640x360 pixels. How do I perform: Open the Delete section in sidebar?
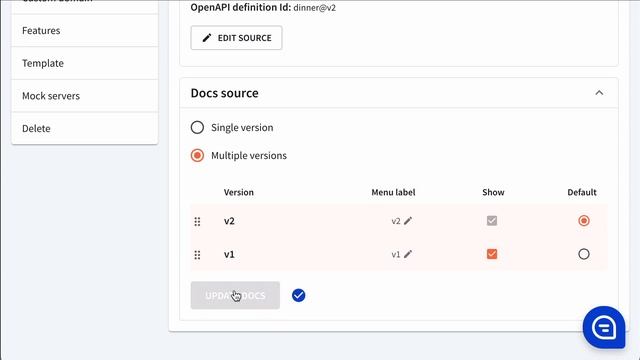(84, 129)
